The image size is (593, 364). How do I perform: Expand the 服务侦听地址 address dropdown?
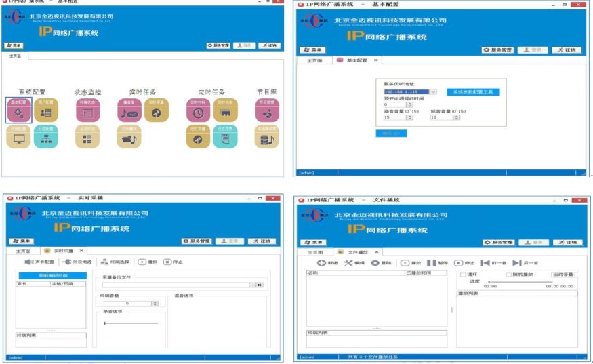433,92
